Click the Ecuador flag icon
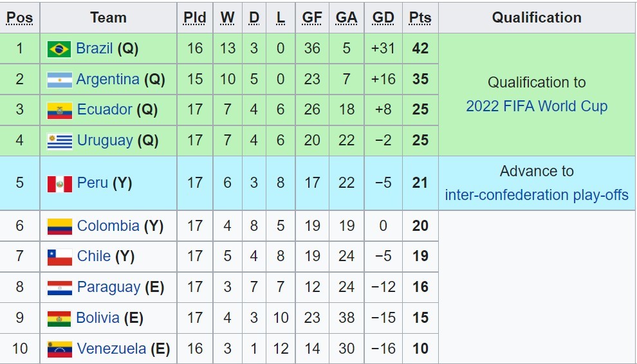This screenshot has height=364, width=637. 59,111
